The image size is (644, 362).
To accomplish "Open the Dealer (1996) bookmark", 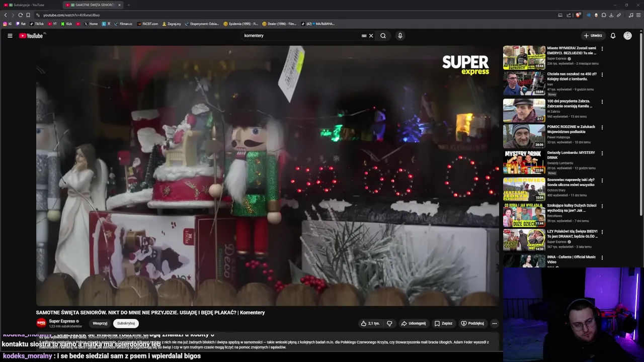I will coord(279,24).
